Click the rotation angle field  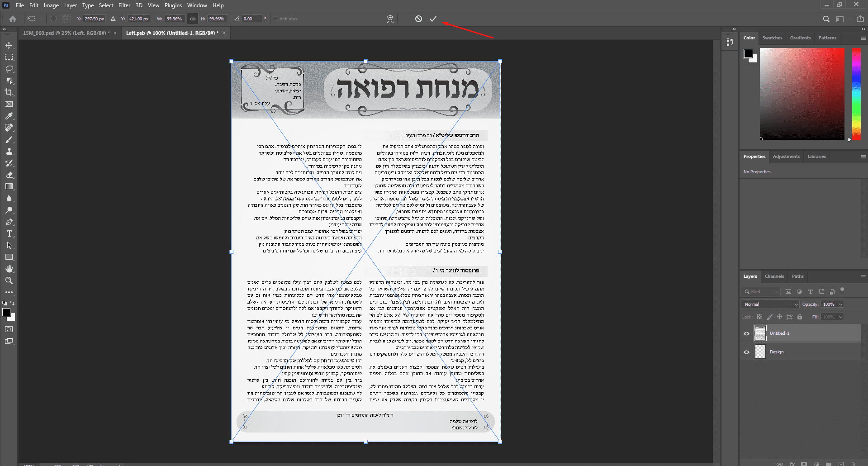252,19
